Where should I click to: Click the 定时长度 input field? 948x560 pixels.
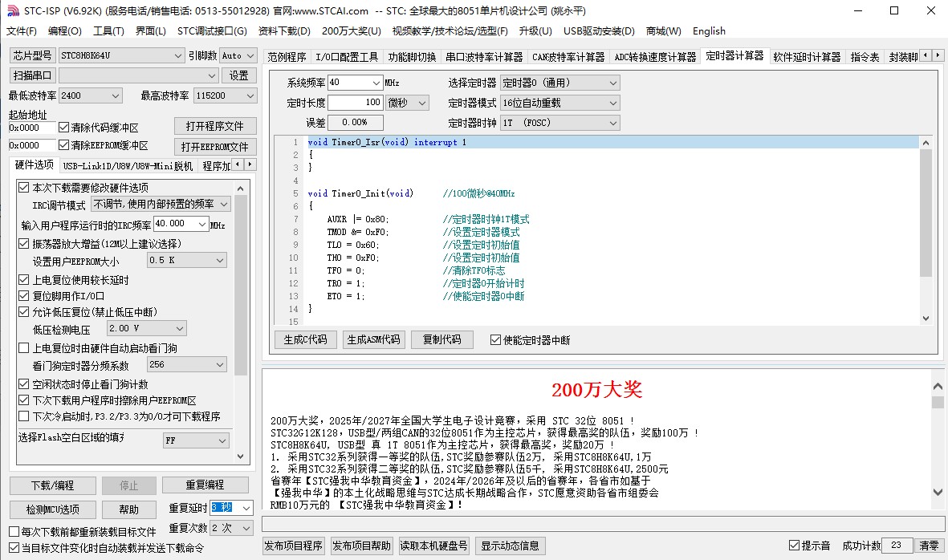pyautogui.click(x=355, y=103)
